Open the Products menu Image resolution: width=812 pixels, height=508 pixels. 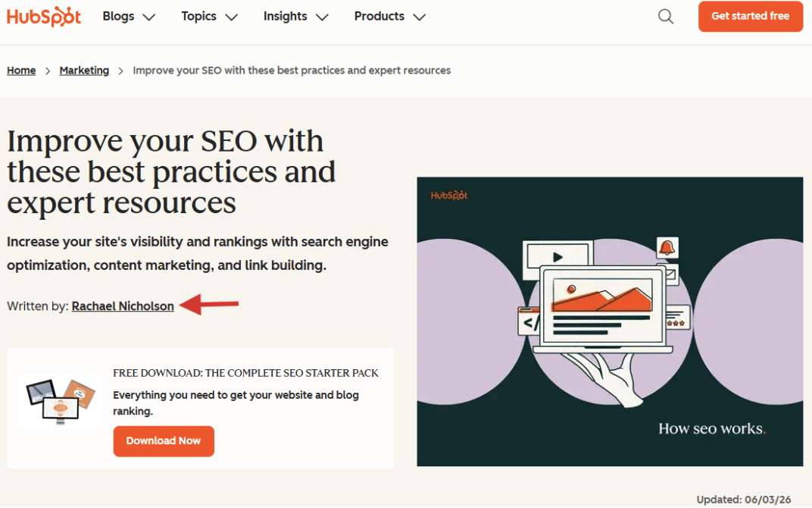pyautogui.click(x=379, y=16)
